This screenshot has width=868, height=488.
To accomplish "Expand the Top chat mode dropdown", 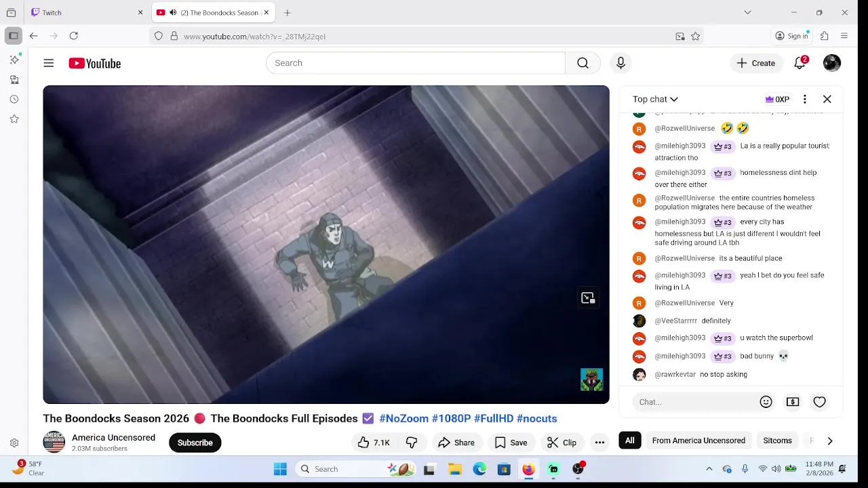I will click(x=655, y=99).
